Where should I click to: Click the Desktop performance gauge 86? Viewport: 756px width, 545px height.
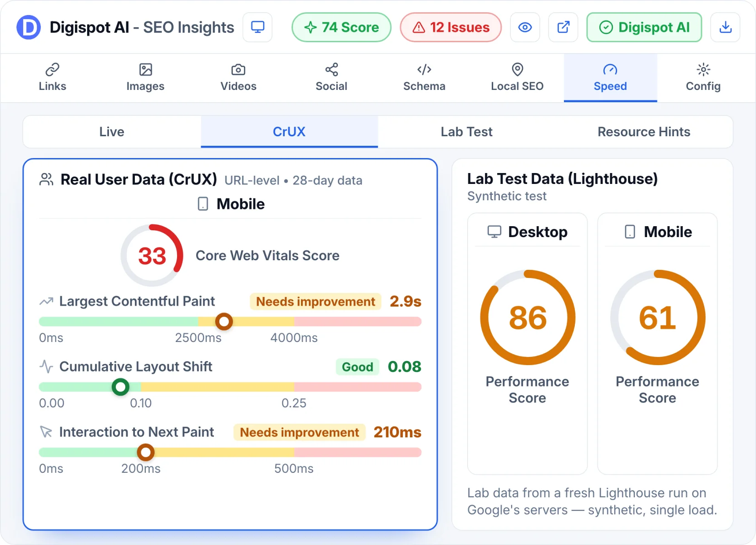[528, 317]
